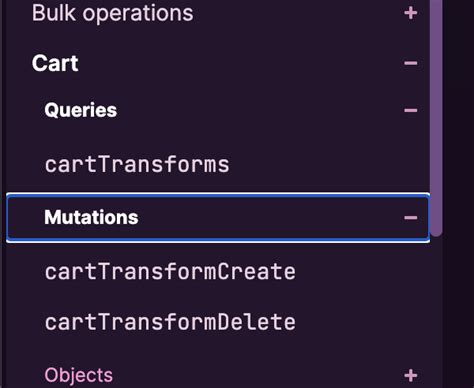Image resolution: width=474 pixels, height=388 pixels.
Task: Click the focused Mutations subsection label
Action: 91,218
